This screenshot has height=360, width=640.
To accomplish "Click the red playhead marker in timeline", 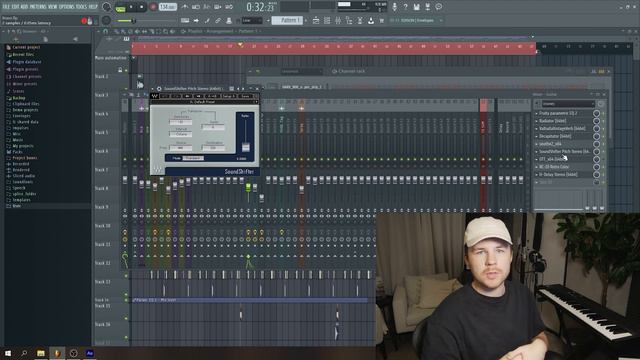I will [x=240, y=44].
